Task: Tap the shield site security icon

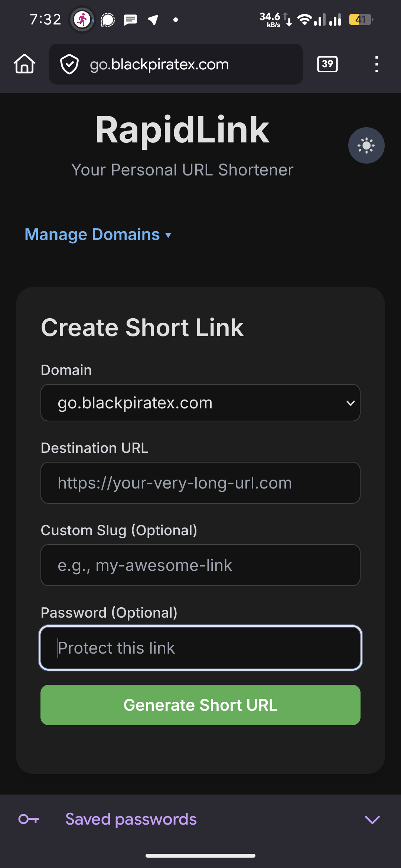Action: (x=69, y=64)
